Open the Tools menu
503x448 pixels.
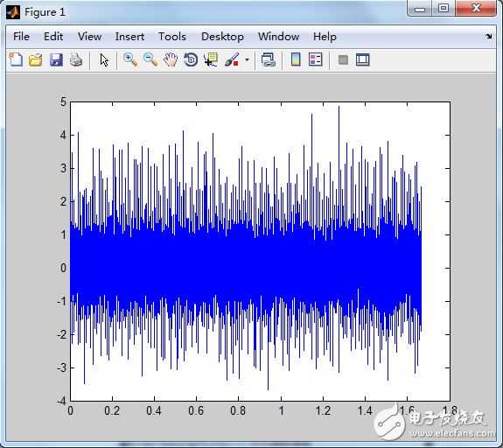tap(172, 37)
